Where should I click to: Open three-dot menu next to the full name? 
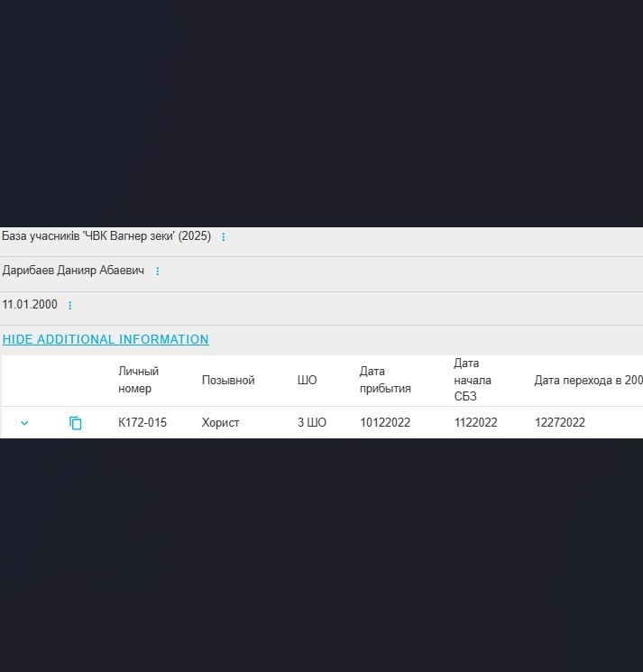[157, 272]
